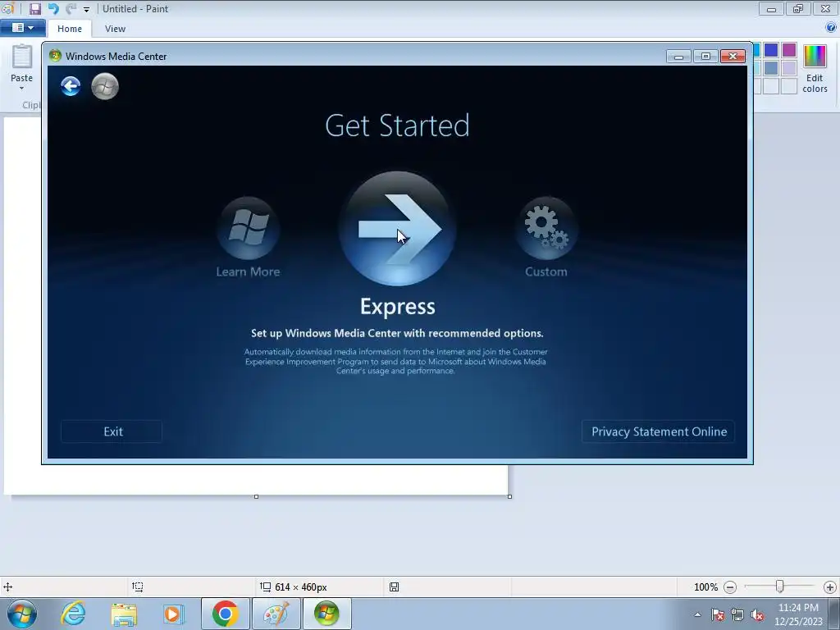Click the Paint Save icon in quick access
This screenshot has height=630, width=840.
tap(34, 8)
